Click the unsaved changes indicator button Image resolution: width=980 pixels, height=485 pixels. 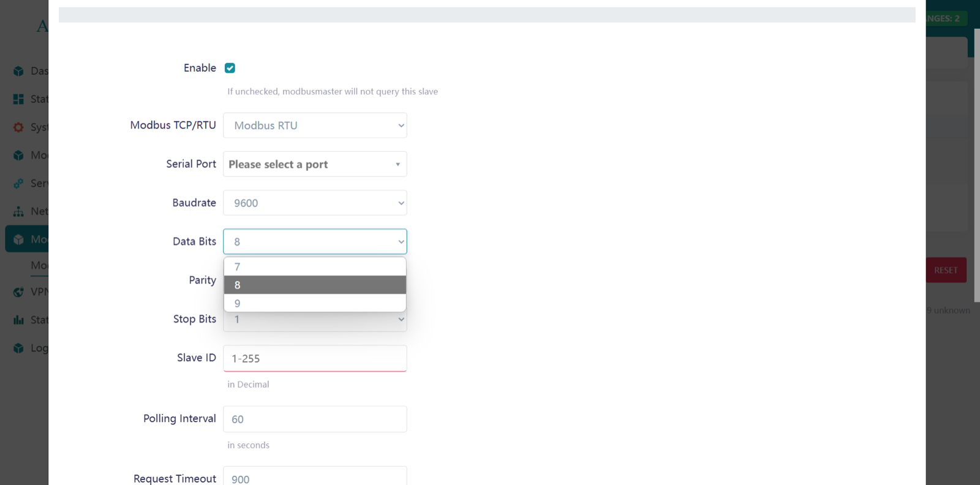(x=946, y=18)
